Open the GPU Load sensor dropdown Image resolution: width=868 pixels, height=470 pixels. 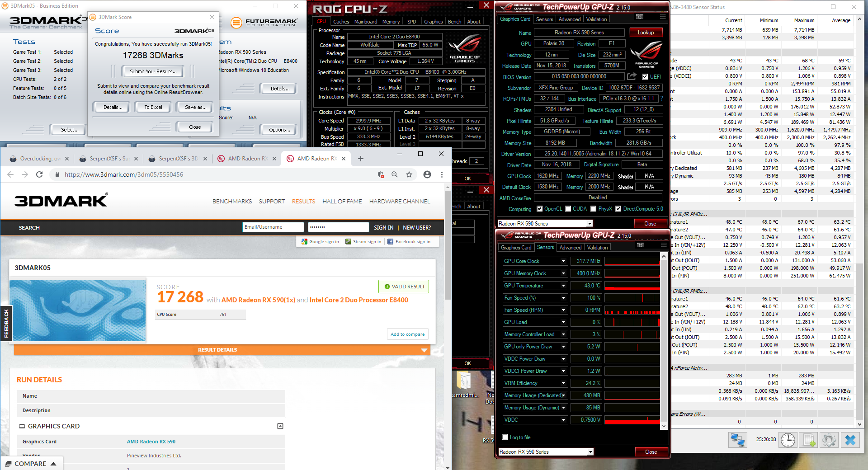[563, 322]
